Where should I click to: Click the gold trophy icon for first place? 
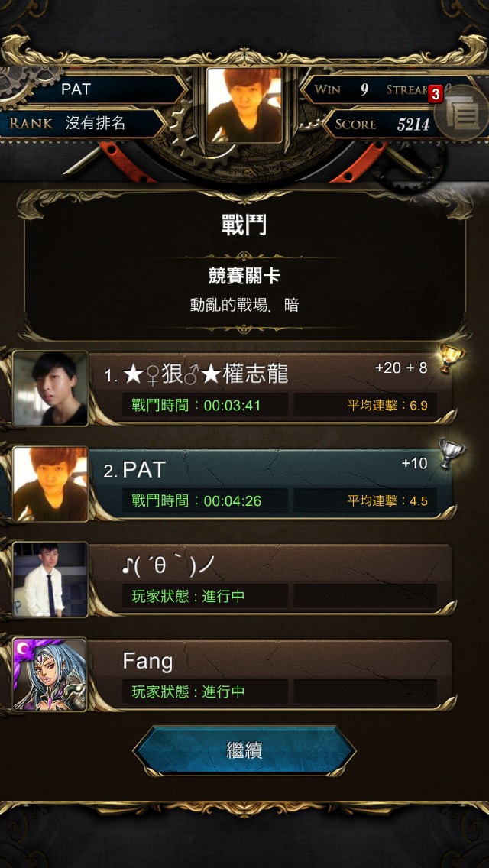[x=451, y=359]
